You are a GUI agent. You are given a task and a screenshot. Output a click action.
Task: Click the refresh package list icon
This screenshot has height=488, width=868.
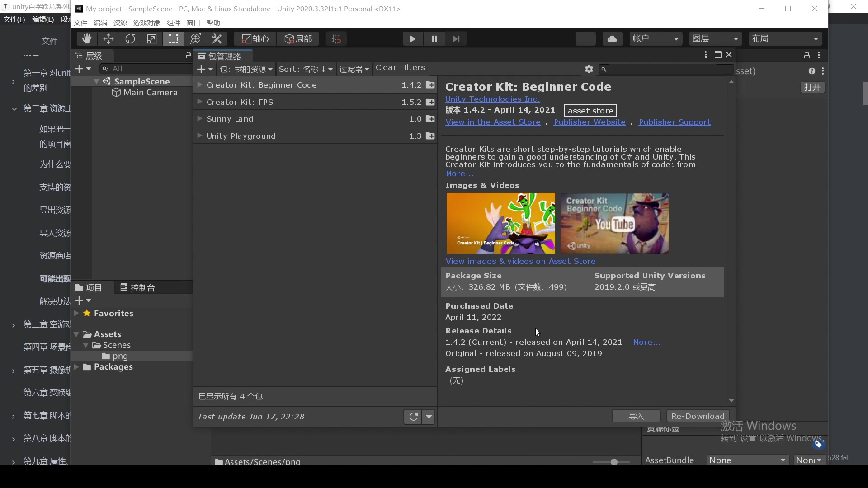coord(413,417)
